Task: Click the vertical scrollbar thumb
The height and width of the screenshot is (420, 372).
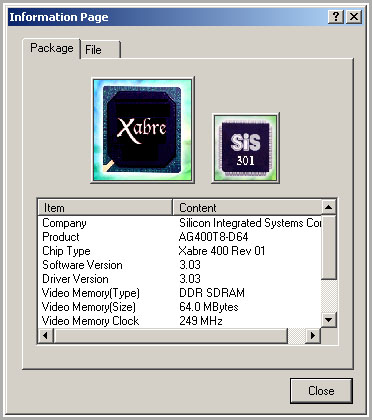Action: pyautogui.click(x=329, y=247)
